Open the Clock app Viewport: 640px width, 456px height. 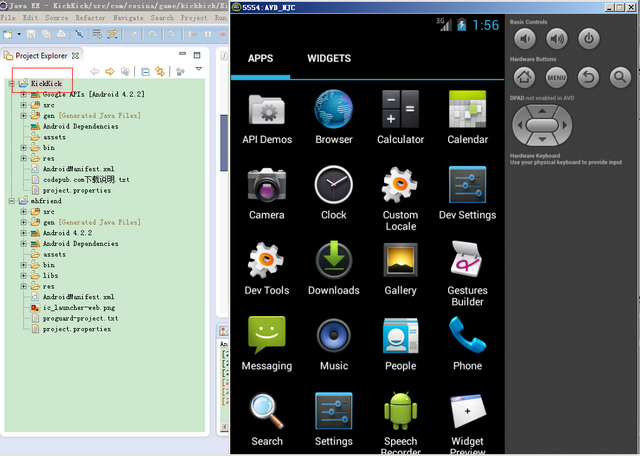pyautogui.click(x=334, y=193)
